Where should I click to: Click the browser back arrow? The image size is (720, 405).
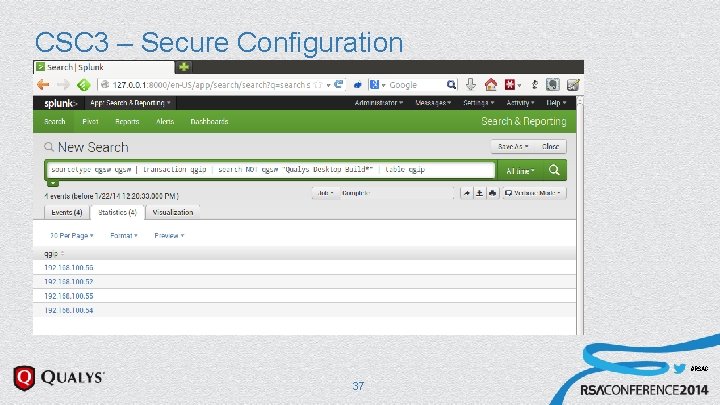click(x=43, y=84)
